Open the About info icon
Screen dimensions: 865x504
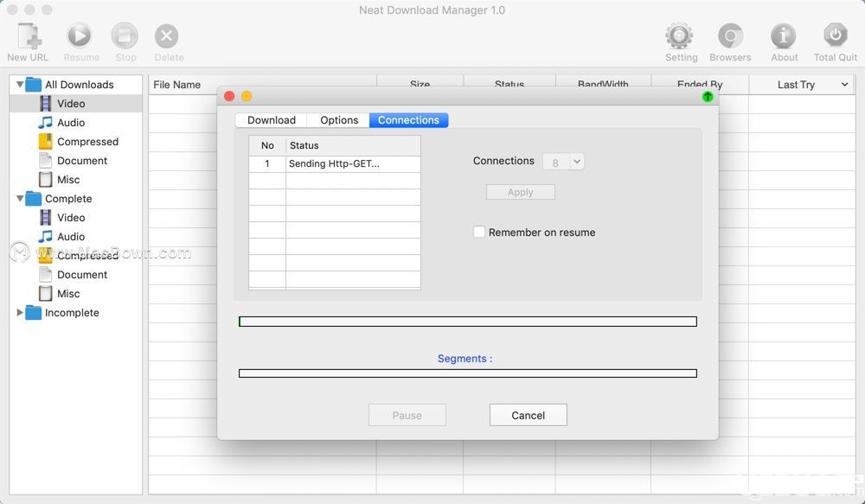(784, 35)
